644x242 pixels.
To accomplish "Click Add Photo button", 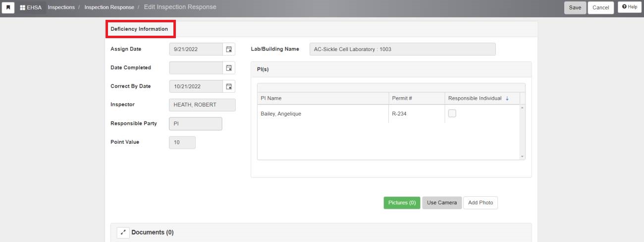I will [x=480, y=203].
